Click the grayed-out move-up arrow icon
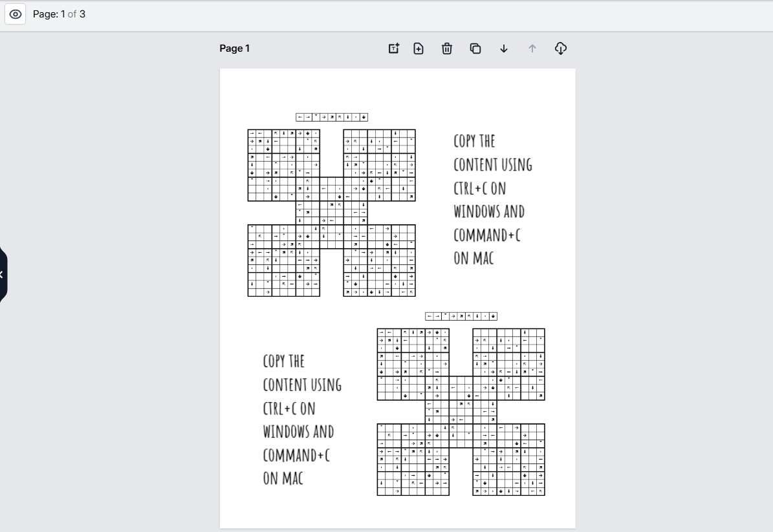This screenshot has height=532, width=773. pos(532,48)
